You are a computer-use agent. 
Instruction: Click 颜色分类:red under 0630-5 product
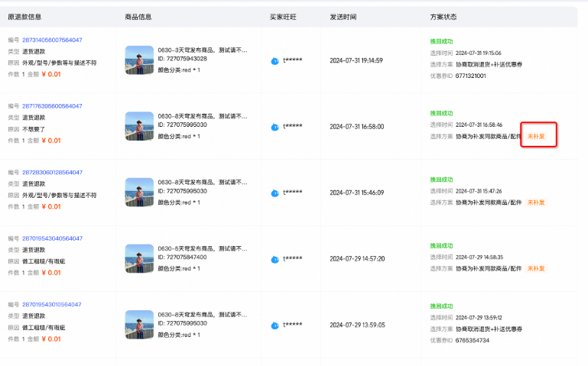point(179,269)
